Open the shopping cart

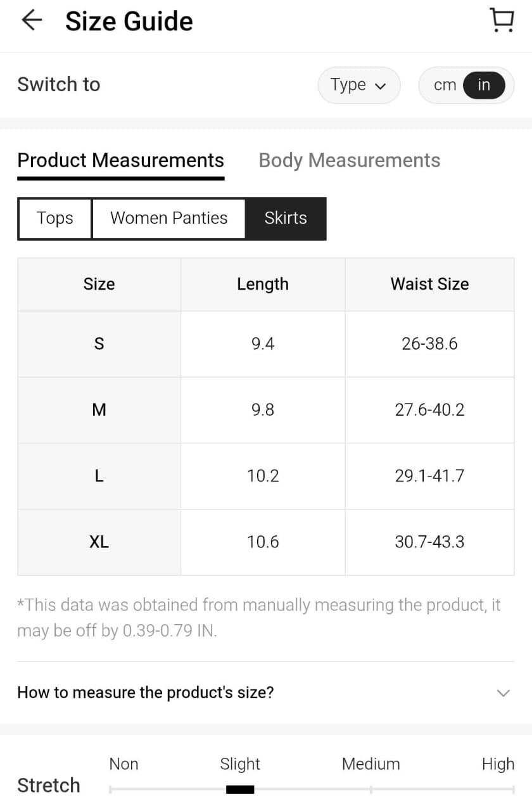(502, 21)
